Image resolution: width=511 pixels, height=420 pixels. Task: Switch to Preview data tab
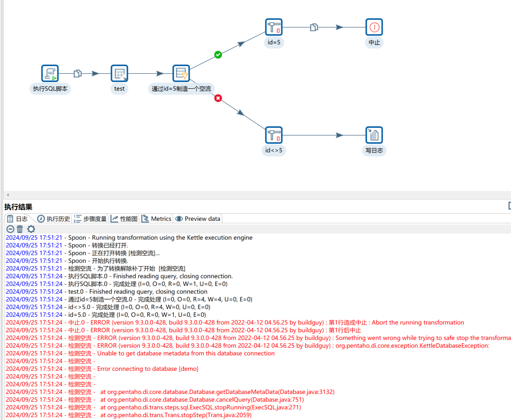(198, 219)
